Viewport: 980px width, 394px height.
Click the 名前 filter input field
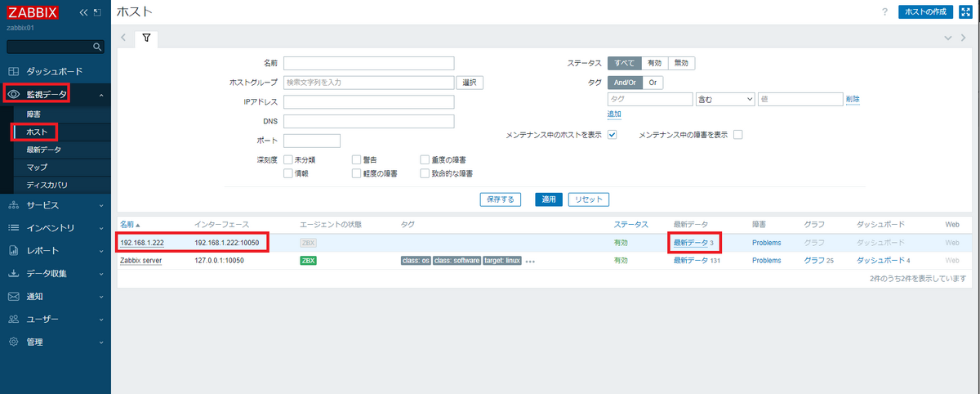pos(368,63)
